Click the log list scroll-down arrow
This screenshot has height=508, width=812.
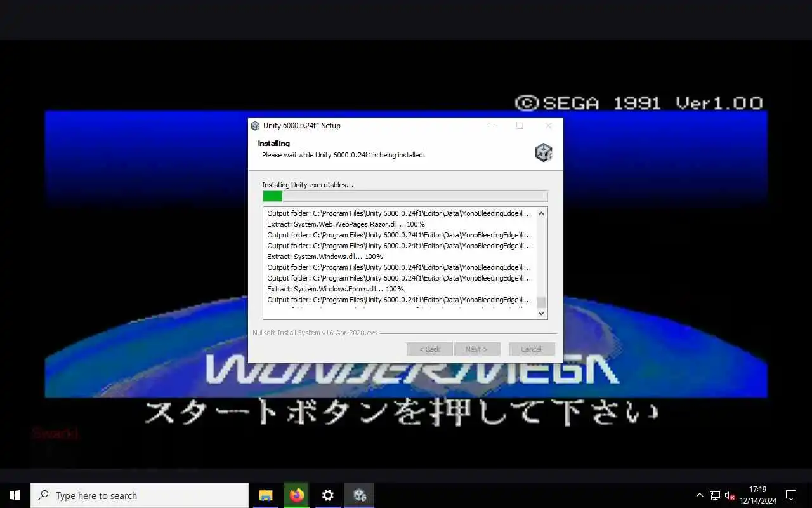point(541,313)
